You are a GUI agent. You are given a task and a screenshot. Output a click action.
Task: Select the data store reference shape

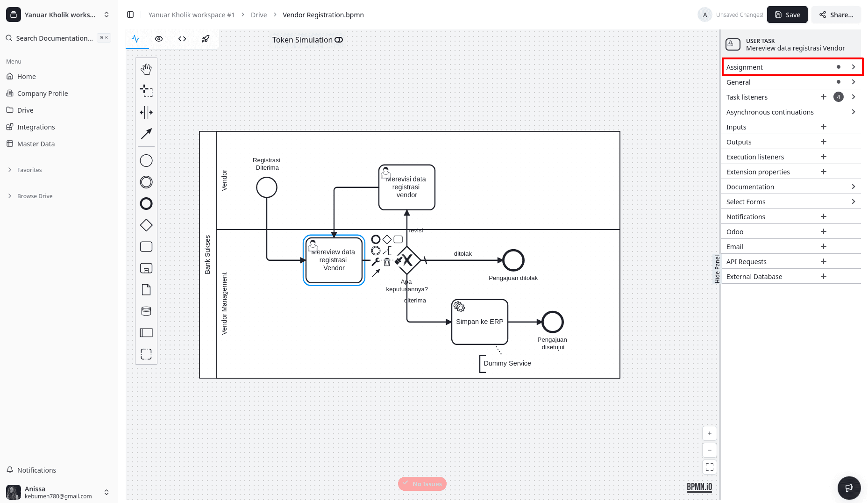(x=146, y=311)
